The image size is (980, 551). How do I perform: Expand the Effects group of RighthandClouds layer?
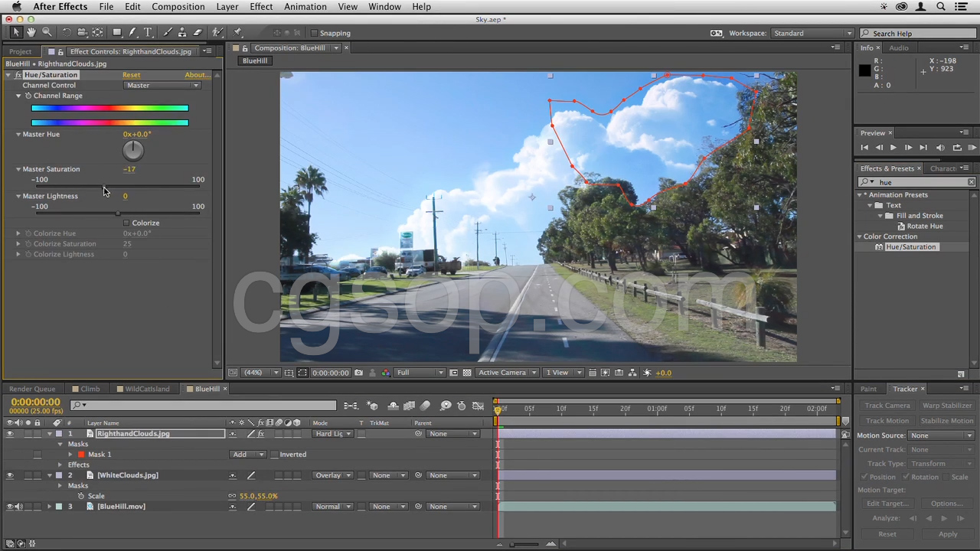point(60,465)
